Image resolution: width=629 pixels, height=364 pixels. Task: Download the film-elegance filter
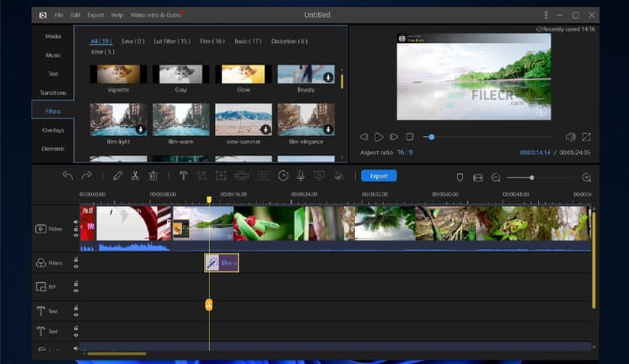point(328,129)
